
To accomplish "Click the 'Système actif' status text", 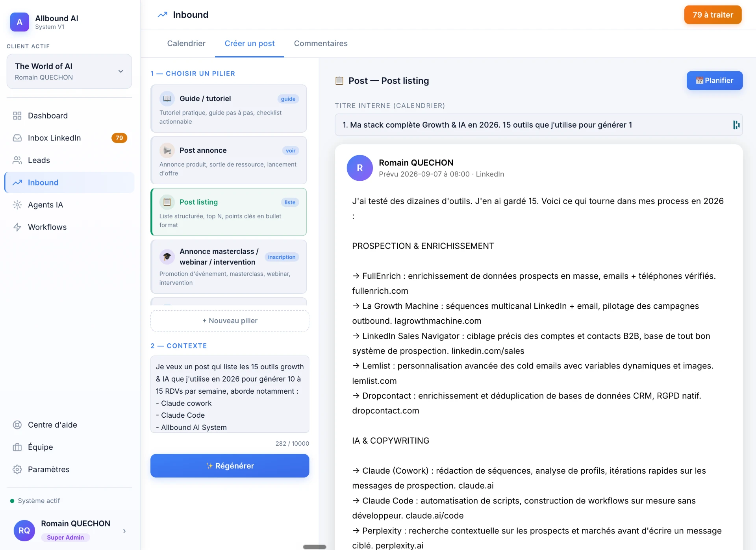I will (39, 501).
